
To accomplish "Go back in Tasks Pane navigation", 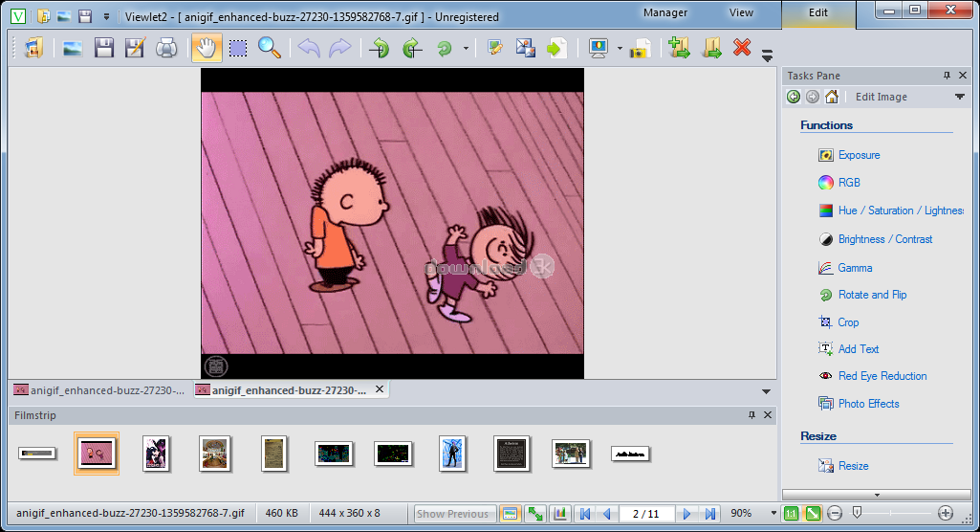I will pyautogui.click(x=794, y=97).
